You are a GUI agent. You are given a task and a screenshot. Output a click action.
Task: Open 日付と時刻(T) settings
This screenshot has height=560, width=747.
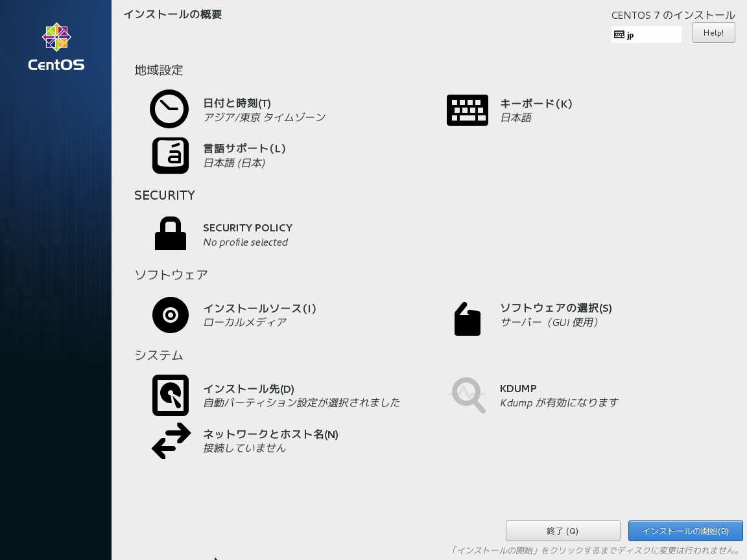click(x=237, y=103)
